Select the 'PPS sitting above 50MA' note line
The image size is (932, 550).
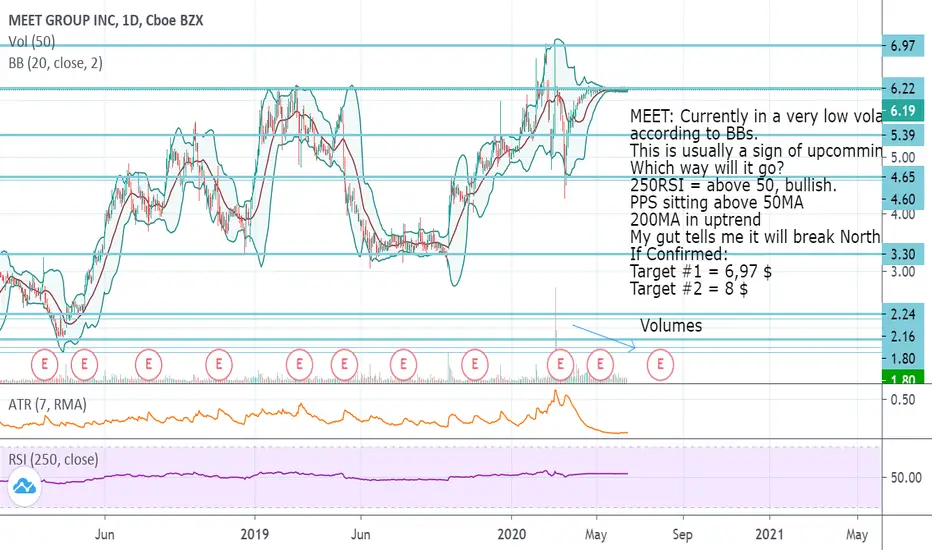[717, 202]
